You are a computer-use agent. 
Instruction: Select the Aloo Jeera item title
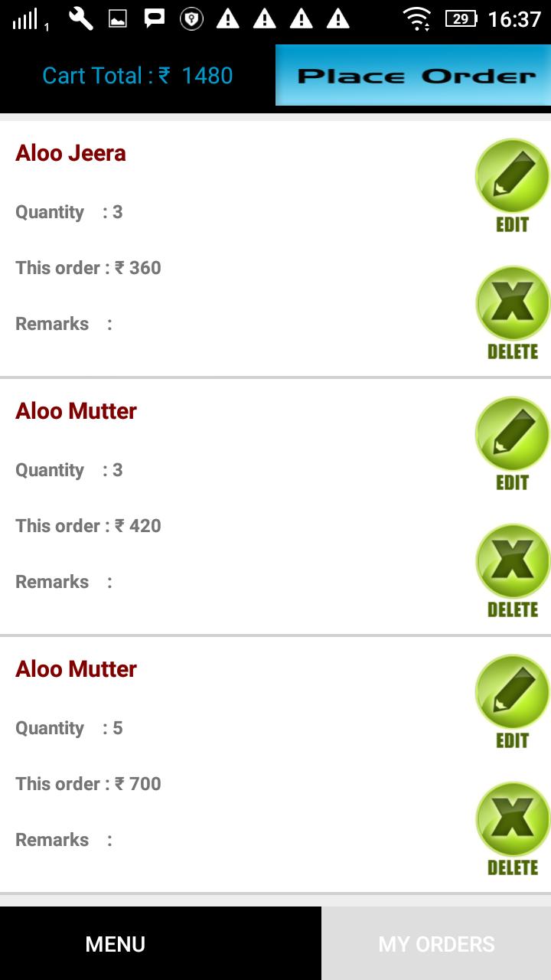tap(70, 153)
